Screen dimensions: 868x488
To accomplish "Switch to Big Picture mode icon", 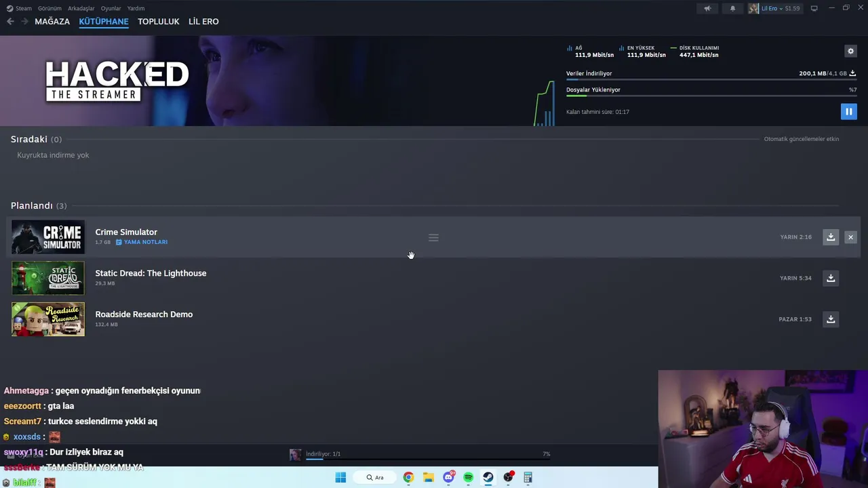I will click(814, 8).
